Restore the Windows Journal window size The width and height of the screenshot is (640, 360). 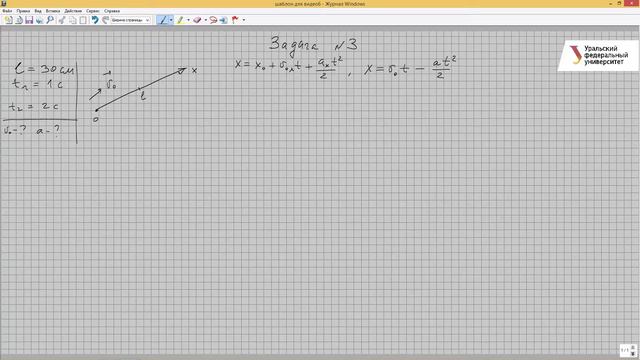620,4
